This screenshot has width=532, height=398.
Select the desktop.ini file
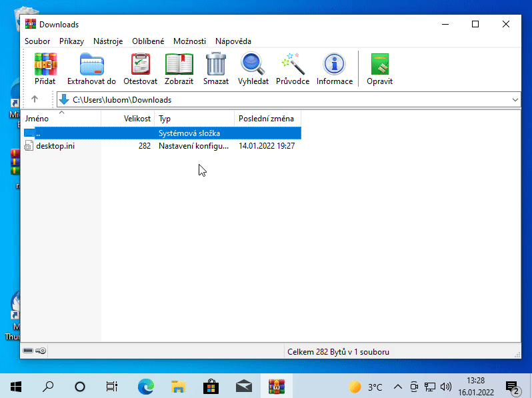tap(55, 146)
